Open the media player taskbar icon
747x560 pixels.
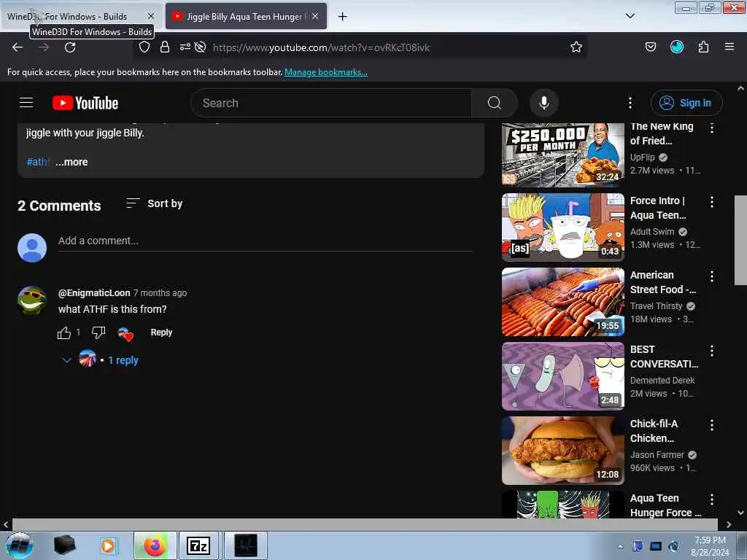(108, 545)
